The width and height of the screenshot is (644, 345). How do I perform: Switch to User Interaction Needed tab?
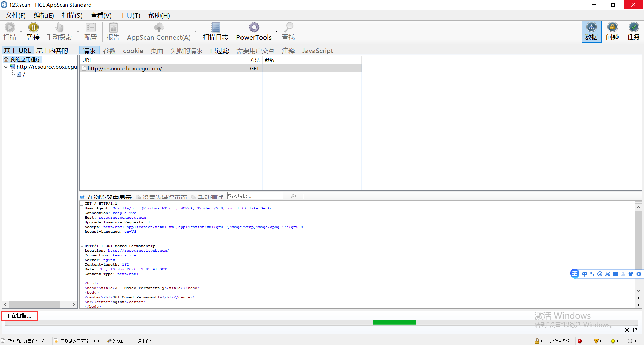[x=255, y=50]
